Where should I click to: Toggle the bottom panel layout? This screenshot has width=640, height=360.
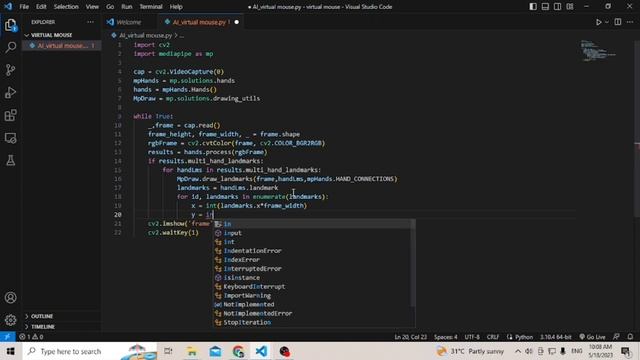click(545, 7)
